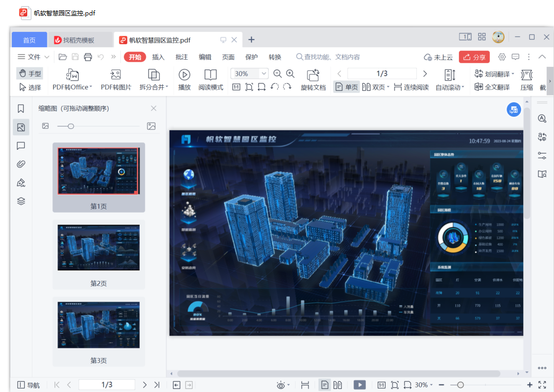Activate the Select cursor tool
554x392 pixels.
pyautogui.click(x=30, y=87)
